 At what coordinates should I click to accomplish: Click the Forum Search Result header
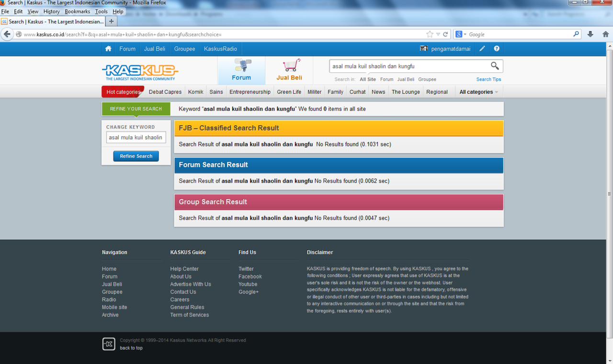click(339, 165)
